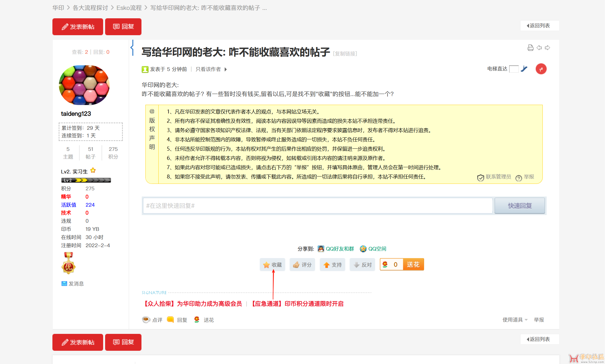This screenshot has width=605, height=364.
Task: Click the 收藏 star button
Action: (272, 265)
